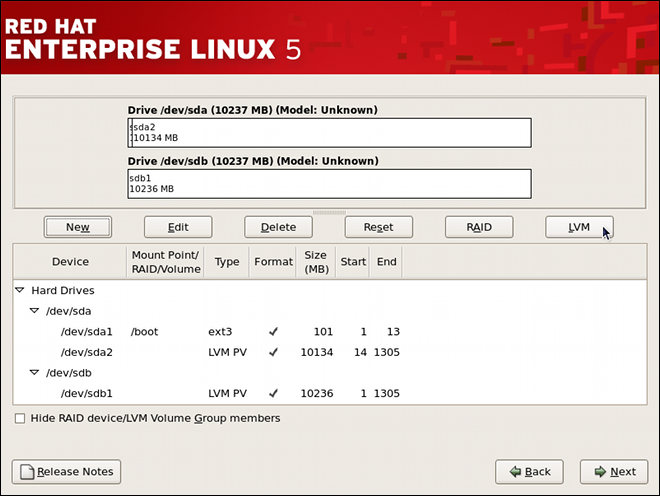Click the end value 13 for /dev/sda1

click(x=393, y=332)
